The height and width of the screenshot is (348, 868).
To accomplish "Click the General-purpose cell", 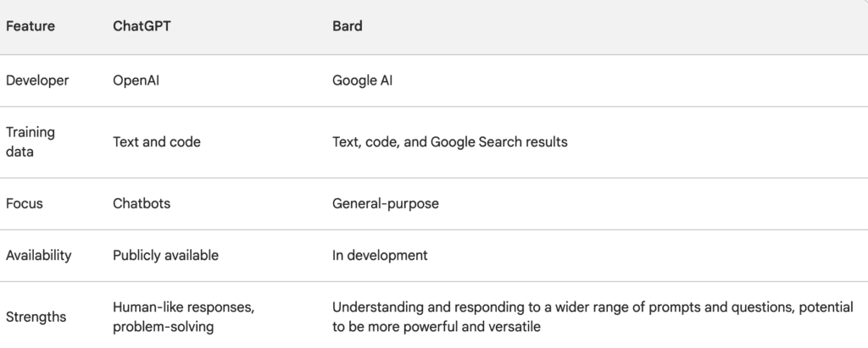I will (385, 204).
